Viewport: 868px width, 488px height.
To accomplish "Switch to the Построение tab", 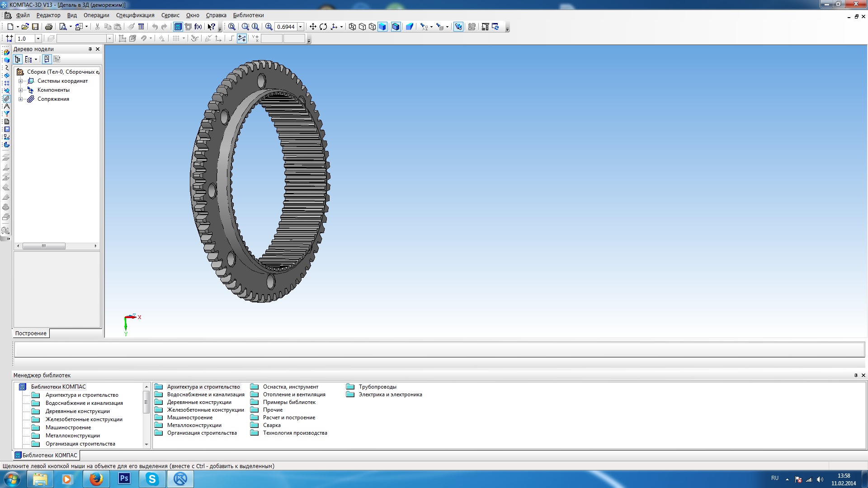I will tap(31, 333).
